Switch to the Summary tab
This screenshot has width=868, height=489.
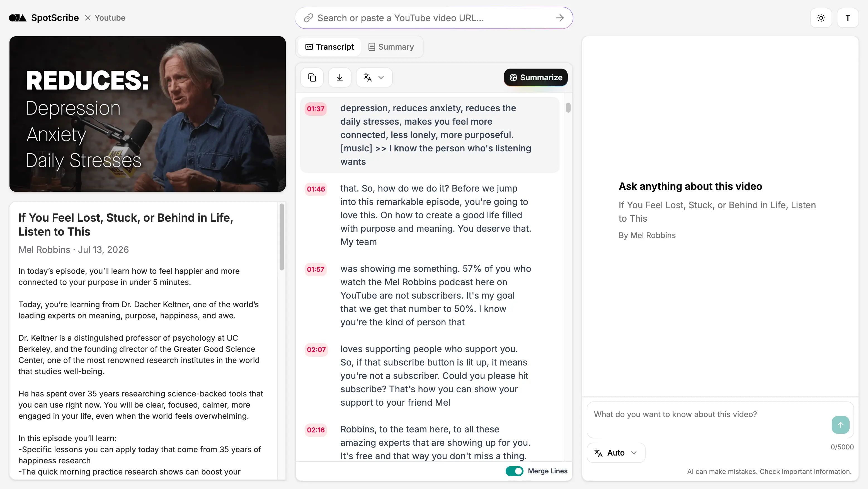[x=391, y=47]
